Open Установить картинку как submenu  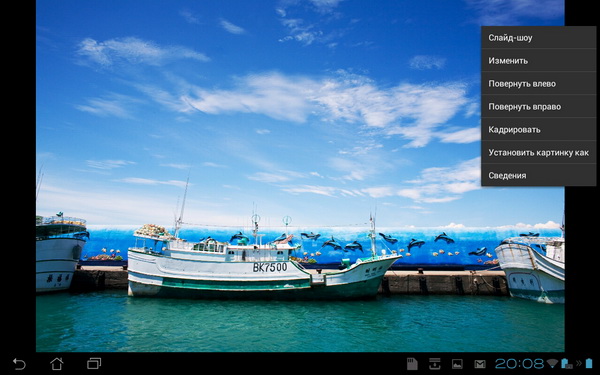(x=538, y=152)
